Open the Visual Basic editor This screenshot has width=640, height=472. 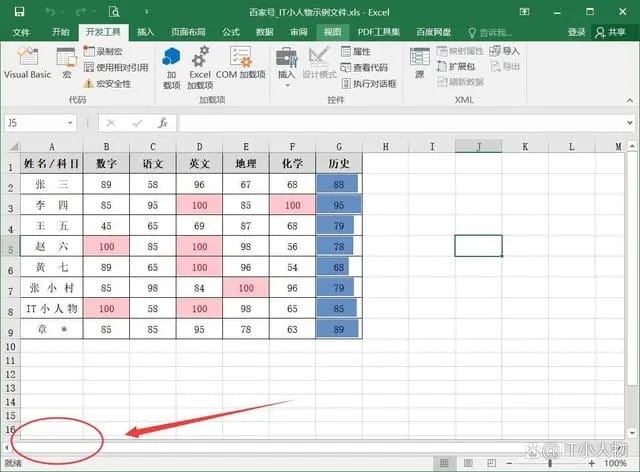point(27,63)
